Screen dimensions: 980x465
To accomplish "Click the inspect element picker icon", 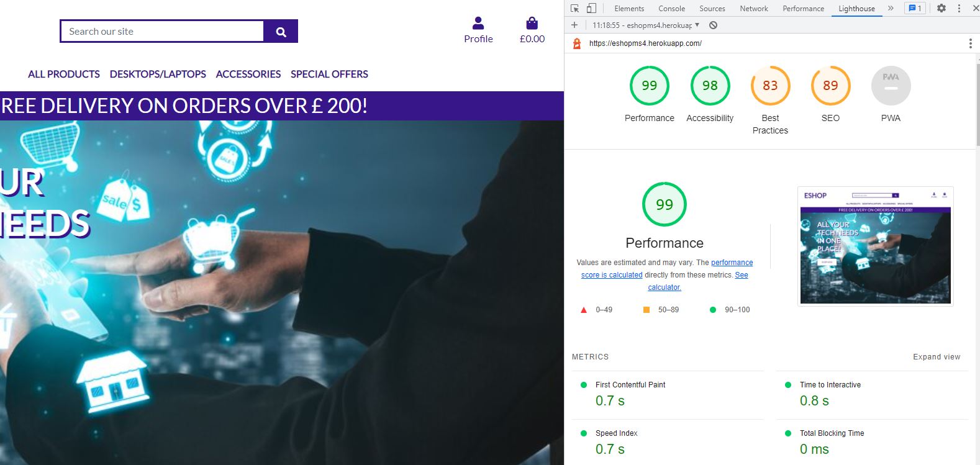I will pos(574,8).
